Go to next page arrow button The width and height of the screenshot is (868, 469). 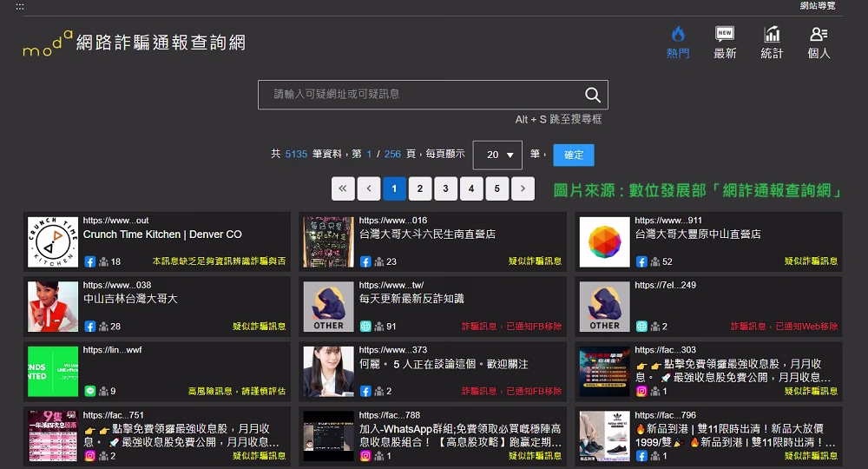(523, 188)
